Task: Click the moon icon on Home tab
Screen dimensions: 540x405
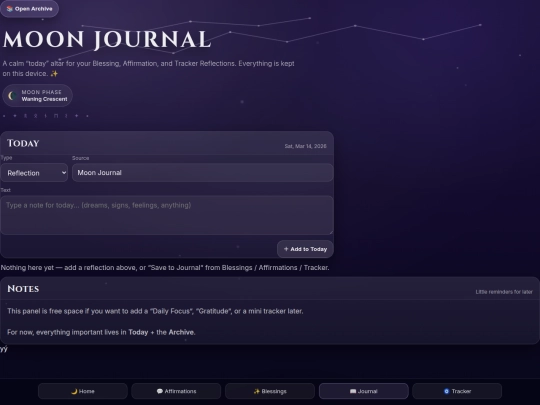Action: tap(74, 391)
